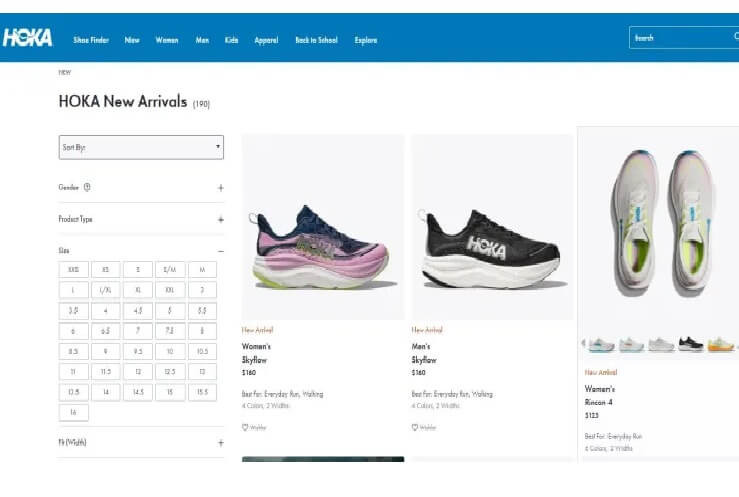The height and width of the screenshot is (497, 739).
Task: Choose the black Rincon 4 color variant
Action: (690, 344)
